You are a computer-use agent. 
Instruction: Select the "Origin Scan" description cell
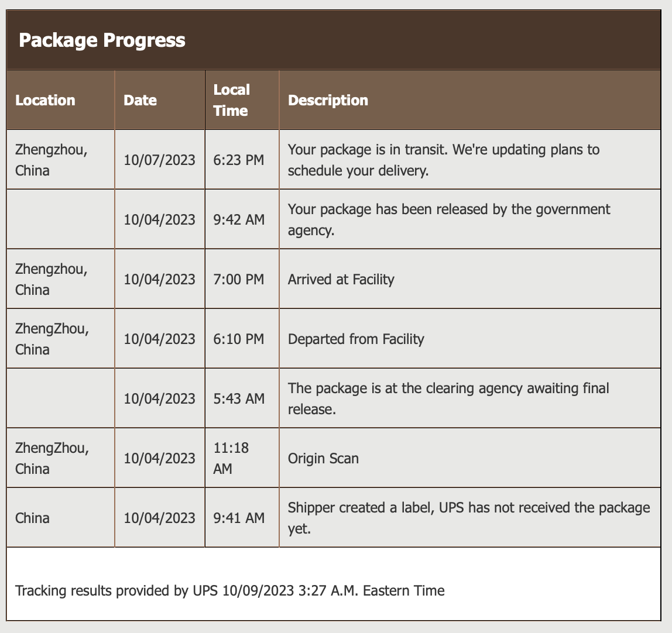pos(323,458)
